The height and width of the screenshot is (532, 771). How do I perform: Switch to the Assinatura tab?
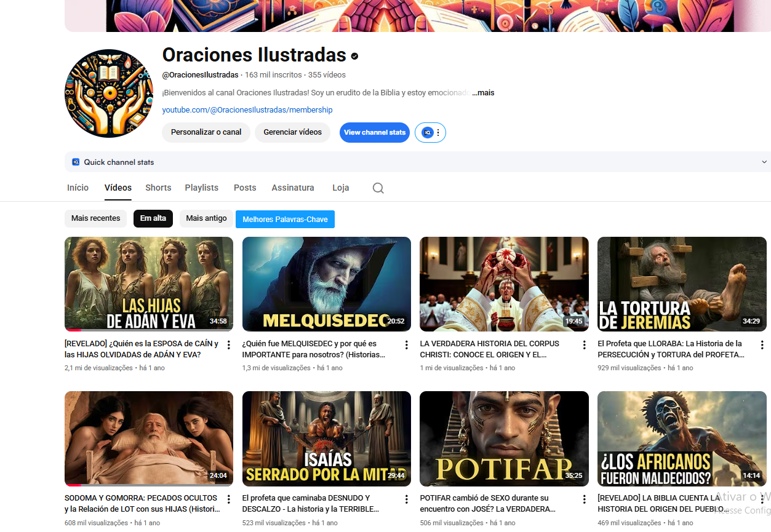[293, 188]
